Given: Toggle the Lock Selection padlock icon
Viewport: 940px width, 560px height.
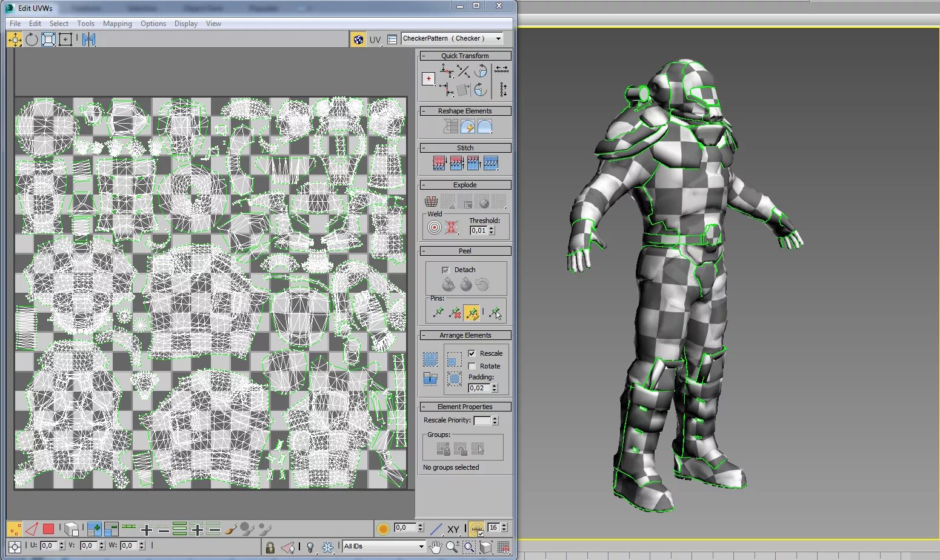Looking at the screenshot, I should click(270, 547).
